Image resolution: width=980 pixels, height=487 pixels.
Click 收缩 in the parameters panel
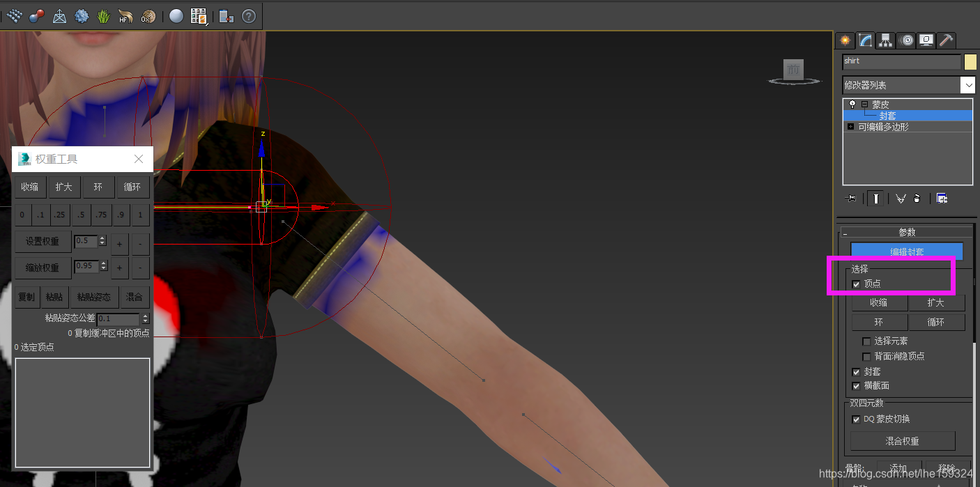[879, 302]
